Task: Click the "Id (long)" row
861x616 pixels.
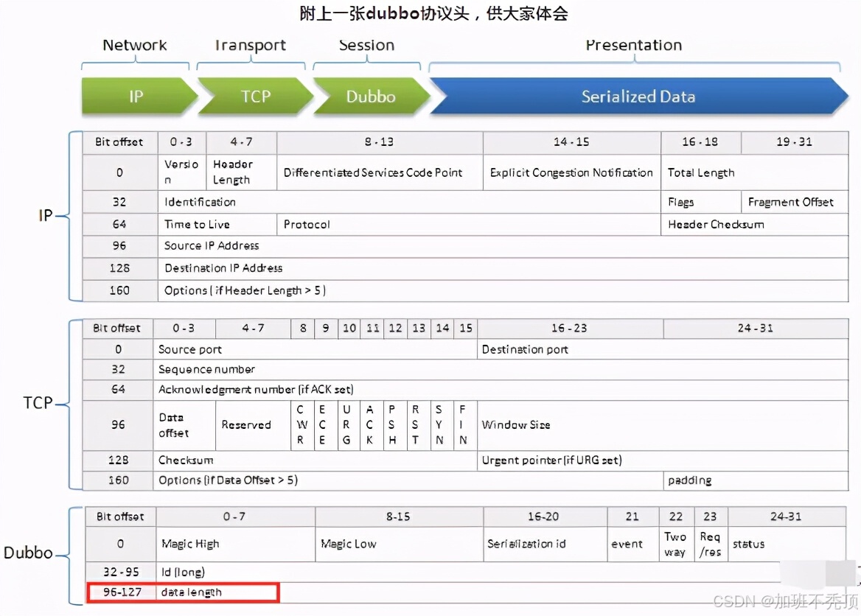Action: pyautogui.click(x=501, y=572)
